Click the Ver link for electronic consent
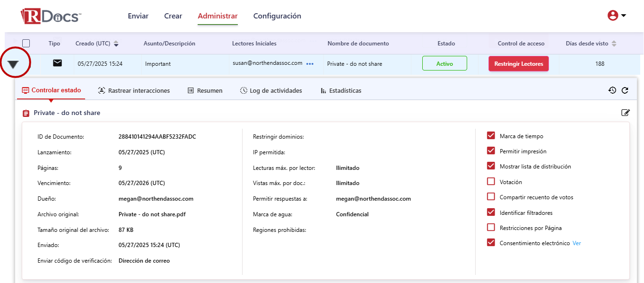Screen dimensions: 644x283 coord(576,243)
